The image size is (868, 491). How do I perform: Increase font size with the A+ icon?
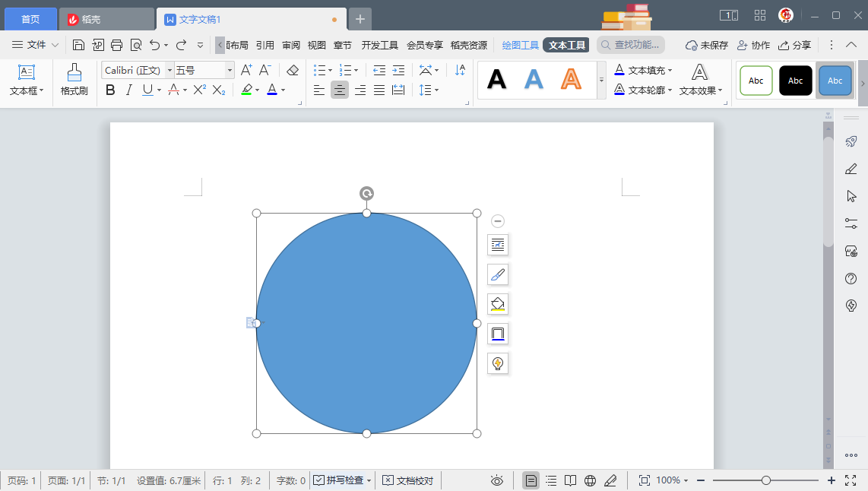click(x=246, y=70)
